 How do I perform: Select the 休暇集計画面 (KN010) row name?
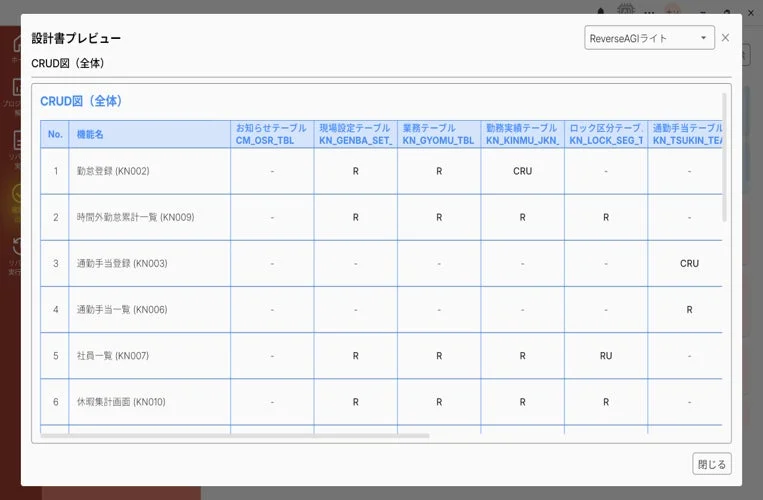coord(121,402)
